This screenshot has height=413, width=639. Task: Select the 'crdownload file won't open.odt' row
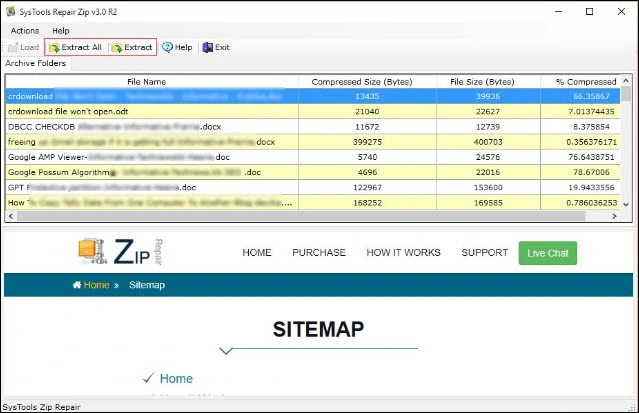pos(313,111)
